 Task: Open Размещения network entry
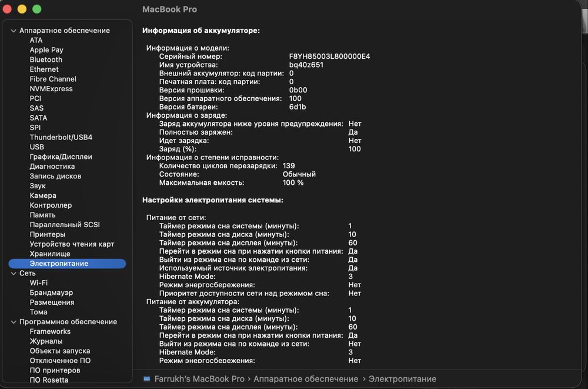click(x=52, y=302)
